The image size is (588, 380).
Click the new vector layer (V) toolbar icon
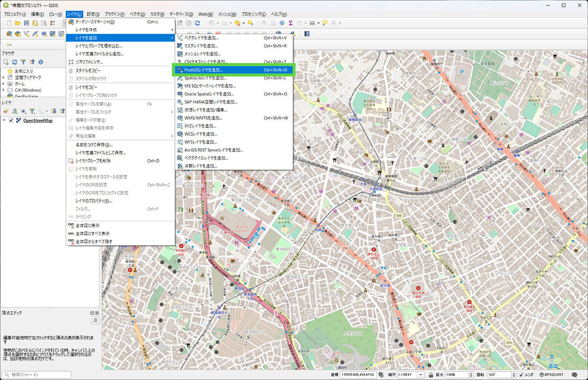[26, 34]
